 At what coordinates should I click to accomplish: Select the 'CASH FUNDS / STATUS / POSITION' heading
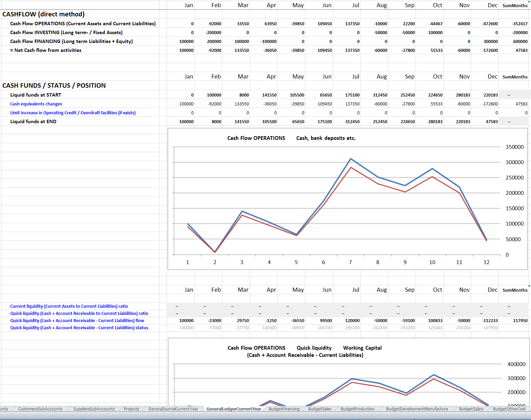click(x=54, y=86)
